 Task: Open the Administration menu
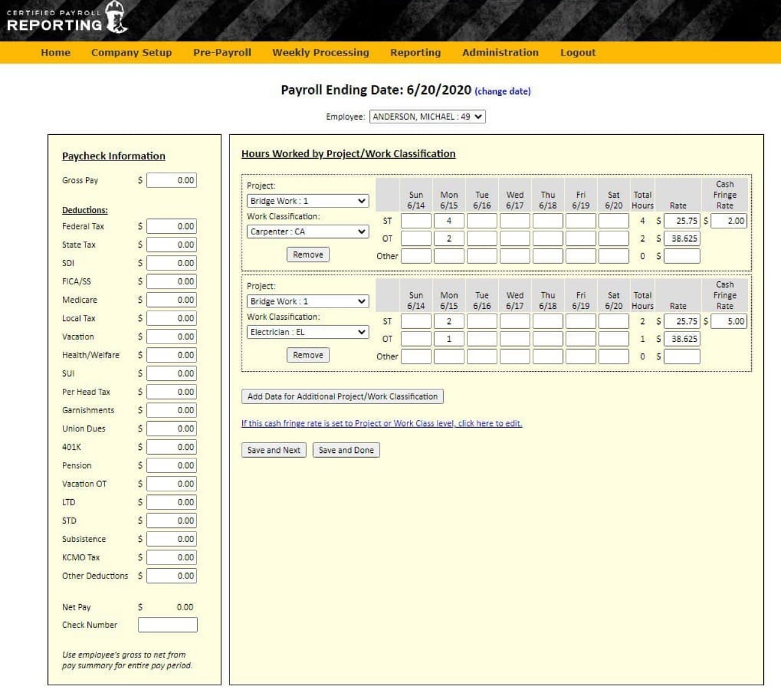tap(500, 52)
